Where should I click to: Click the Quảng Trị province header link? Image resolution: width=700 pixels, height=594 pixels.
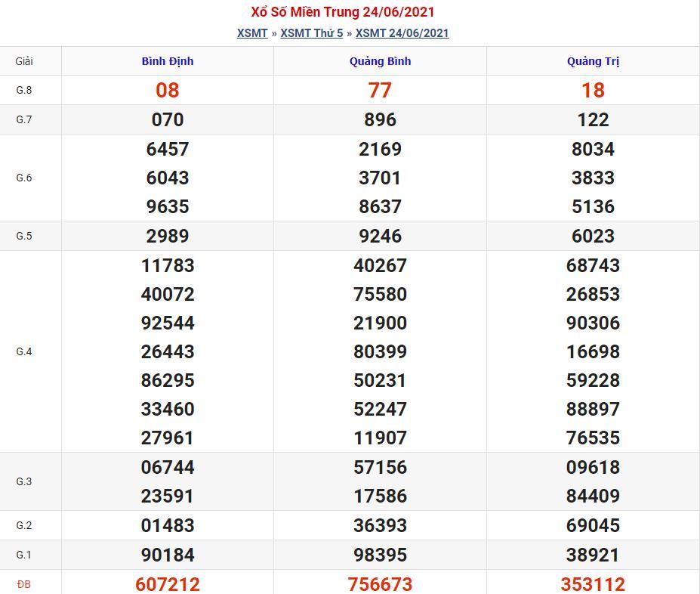[593, 61]
